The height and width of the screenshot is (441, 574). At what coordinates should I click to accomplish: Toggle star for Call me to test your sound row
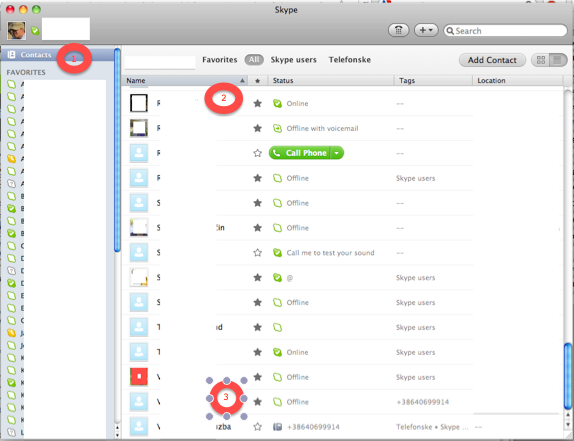click(x=258, y=253)
